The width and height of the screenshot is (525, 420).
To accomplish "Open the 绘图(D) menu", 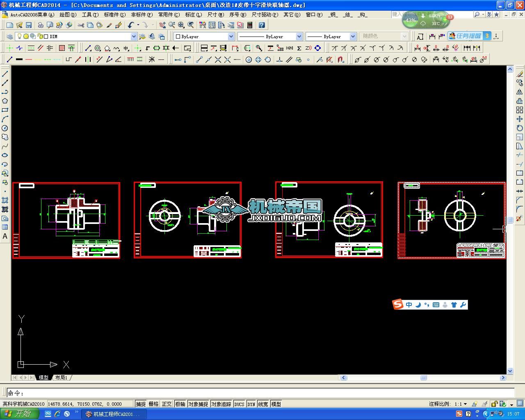I will [x=68, y=15].
